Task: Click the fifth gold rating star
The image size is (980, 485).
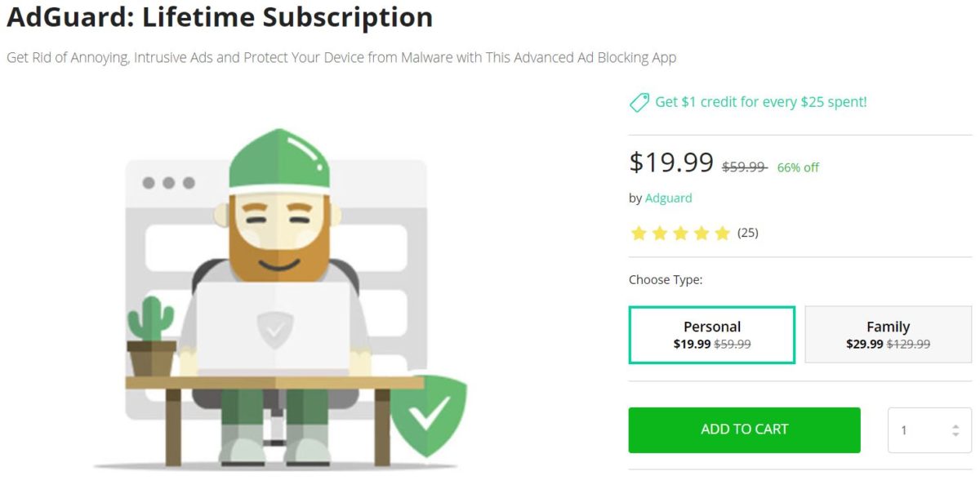Action: [x=722, y=233]
